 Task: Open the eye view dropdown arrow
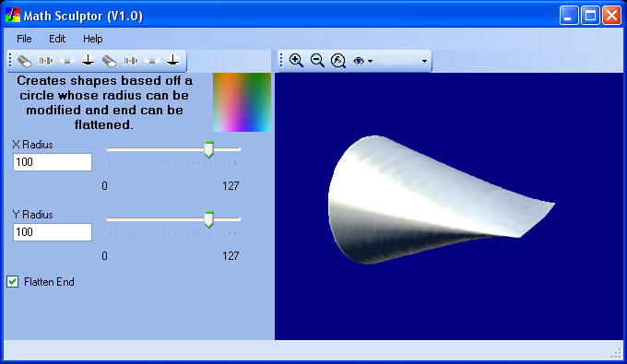(x=371, y=61)
